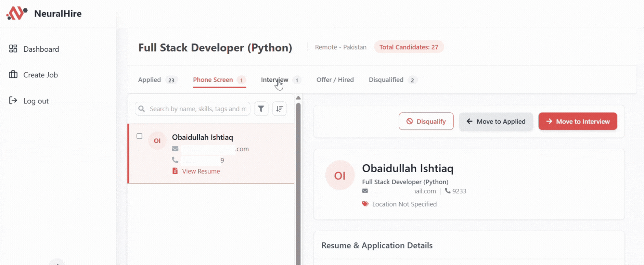Open Dashboard from the sidebar
Image resolution: width=644 pixels, height=265 pixels.
point(41,49)
